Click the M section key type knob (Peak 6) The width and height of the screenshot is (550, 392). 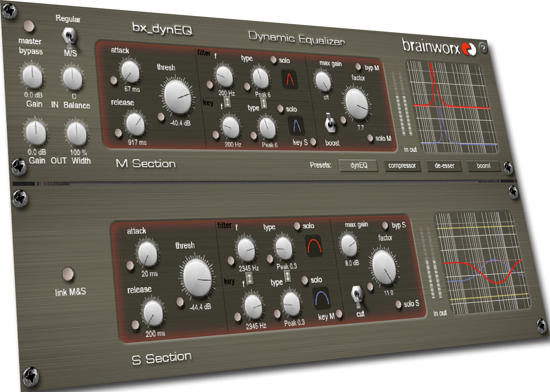pos(267,128)
